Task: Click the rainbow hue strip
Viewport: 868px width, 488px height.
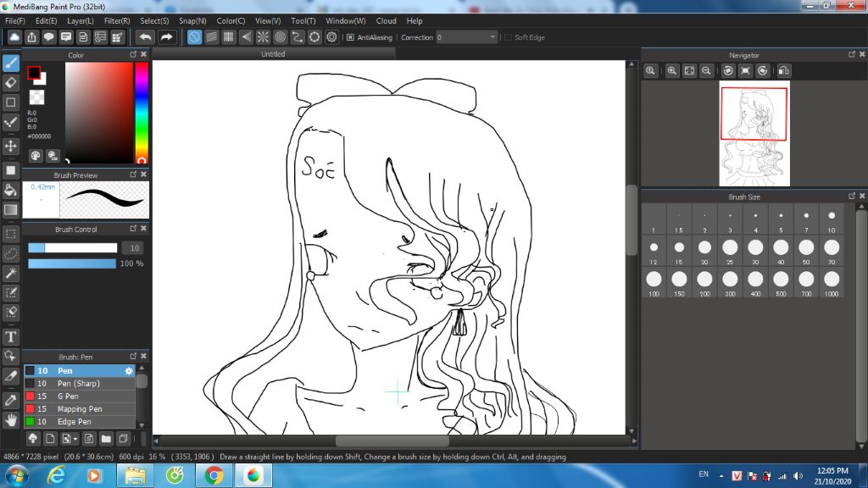Action: click(x=142, y=113)
